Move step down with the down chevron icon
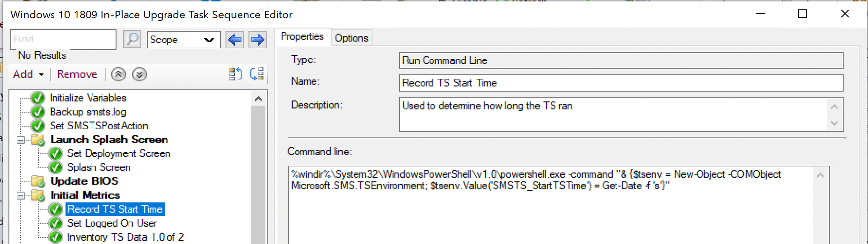 (x=139, y=74)
